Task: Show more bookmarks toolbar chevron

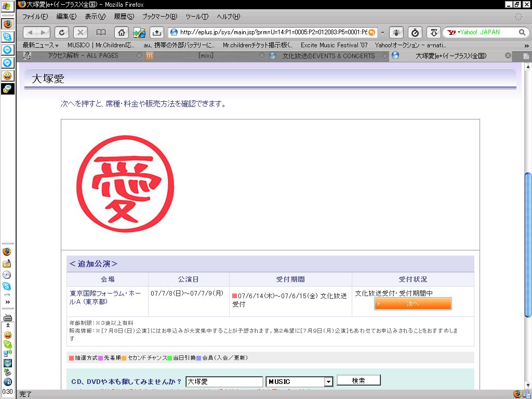Action: pyautogui.click(x=526, y=46)
